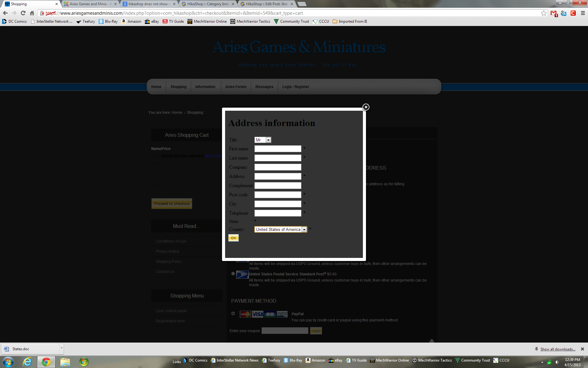Bookmark page with the star icon
The image size is (588, 368).
(x=544, y=13)
